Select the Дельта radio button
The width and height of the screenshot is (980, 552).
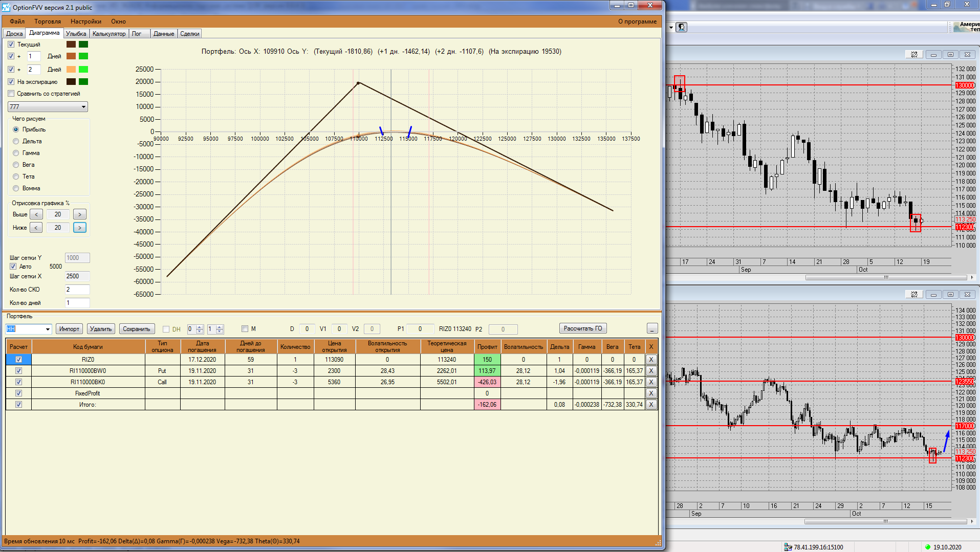click(x=16, y=141)
